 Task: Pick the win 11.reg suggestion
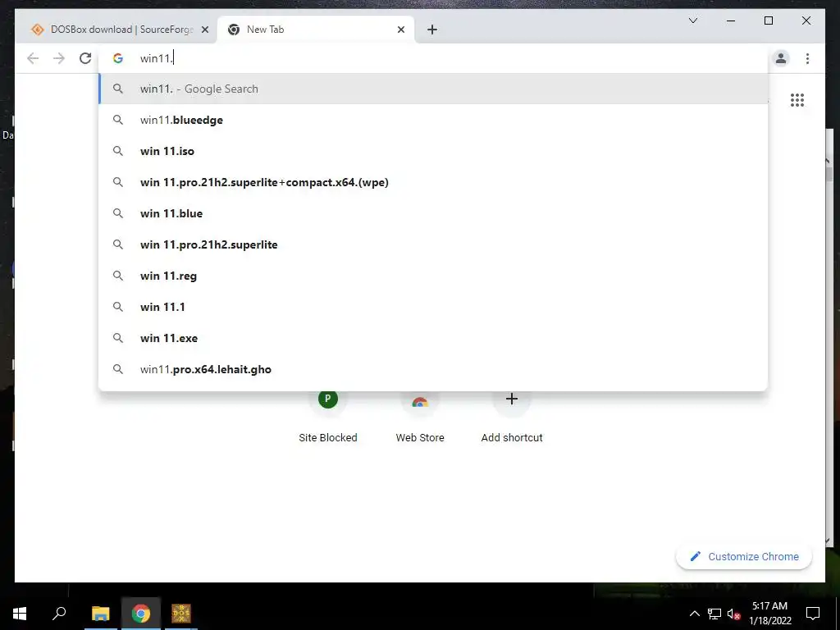433,276
